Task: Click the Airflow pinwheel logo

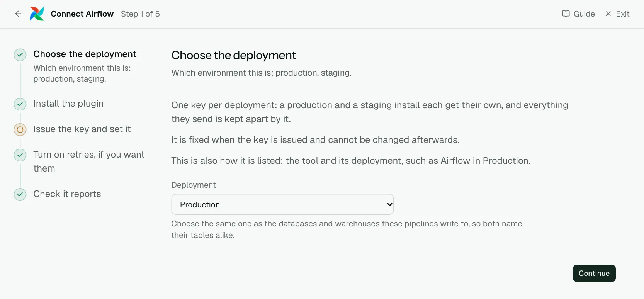Action: point(37,14)
